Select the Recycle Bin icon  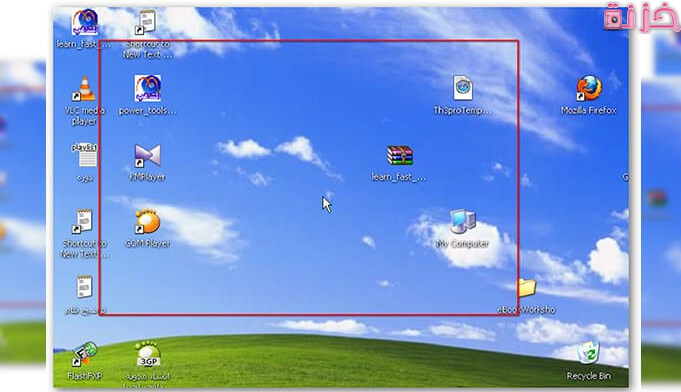coord(589,353)
